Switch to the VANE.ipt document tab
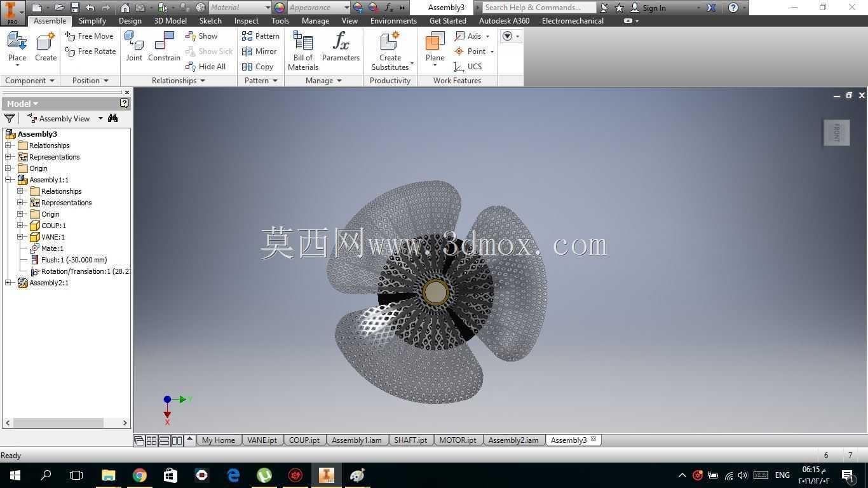Viewport: 868px width, 488px height. click(x=262, y=440)
